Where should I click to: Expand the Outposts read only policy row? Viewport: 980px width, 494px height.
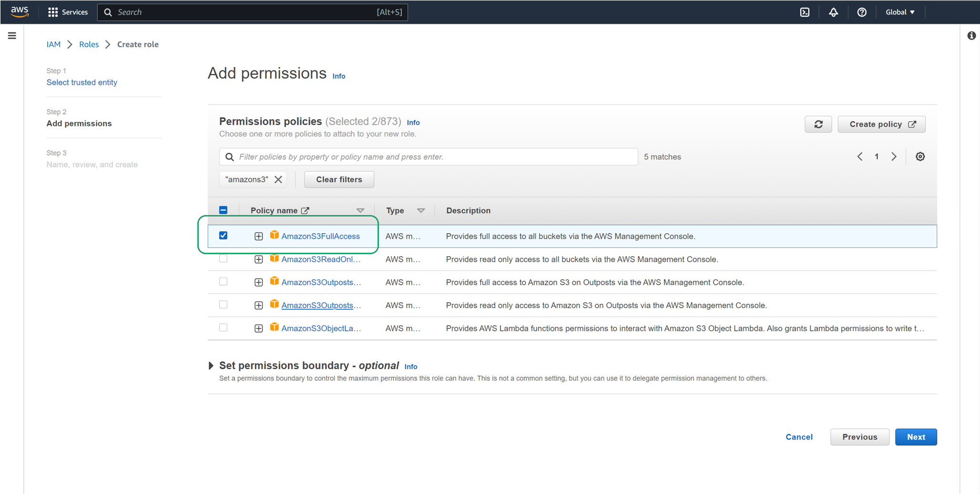[258, 305]
